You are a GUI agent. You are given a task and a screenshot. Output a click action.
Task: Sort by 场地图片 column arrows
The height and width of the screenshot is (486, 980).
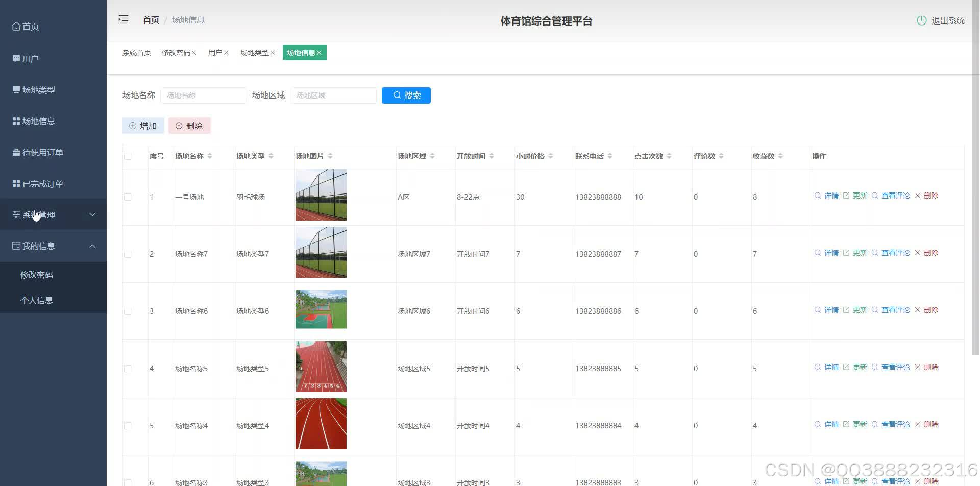[330, 156]
